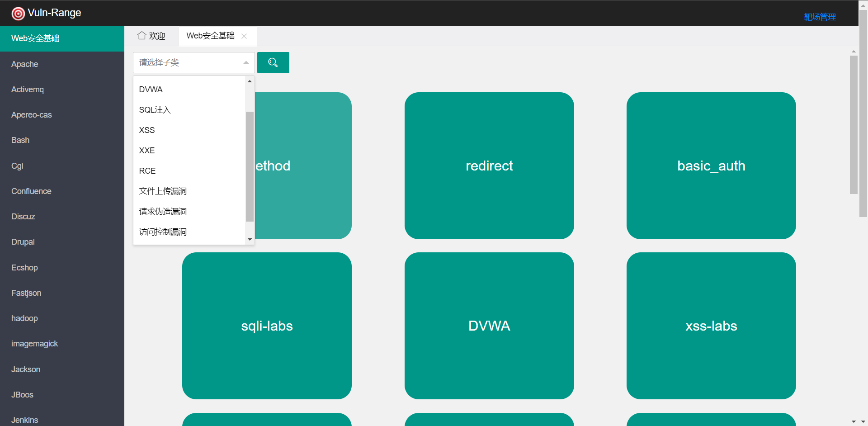Image resolution: width=868 pixels, height=426 pixels.
Task: Collapse the 请选择子类 dropdown arrow
Action: (246, 63)
